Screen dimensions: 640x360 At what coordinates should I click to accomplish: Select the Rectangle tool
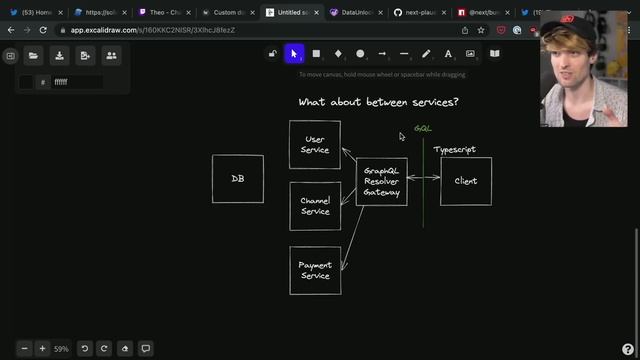click(316, 54)
